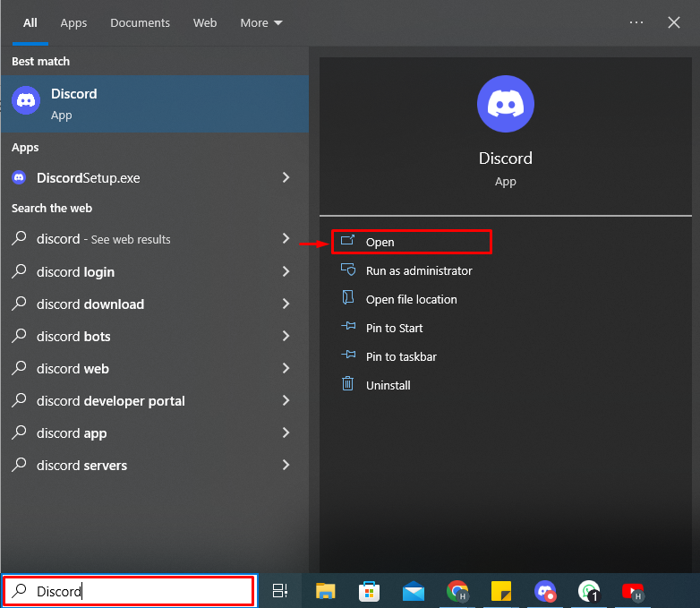Select 'discord web' suggestion text

pyautogui.click(x=73, y=369)
